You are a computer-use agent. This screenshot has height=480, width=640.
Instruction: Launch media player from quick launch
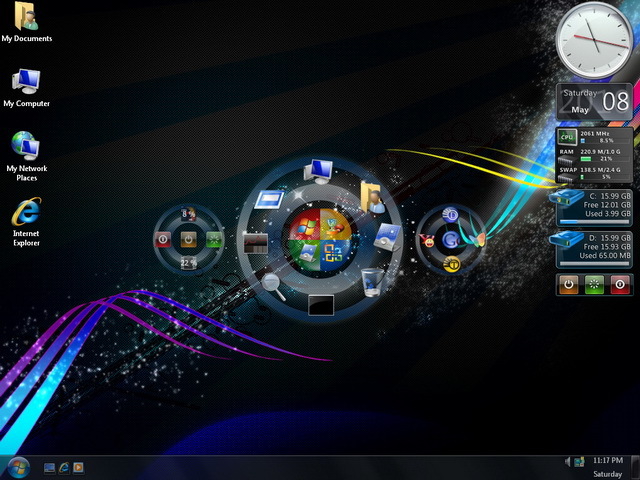tap(78, 468)
